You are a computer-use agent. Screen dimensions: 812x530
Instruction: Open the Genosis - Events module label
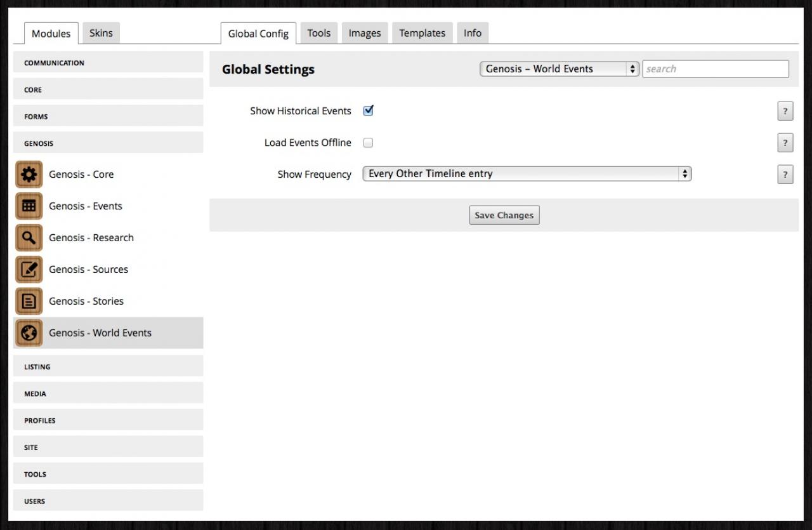point(86,206)
